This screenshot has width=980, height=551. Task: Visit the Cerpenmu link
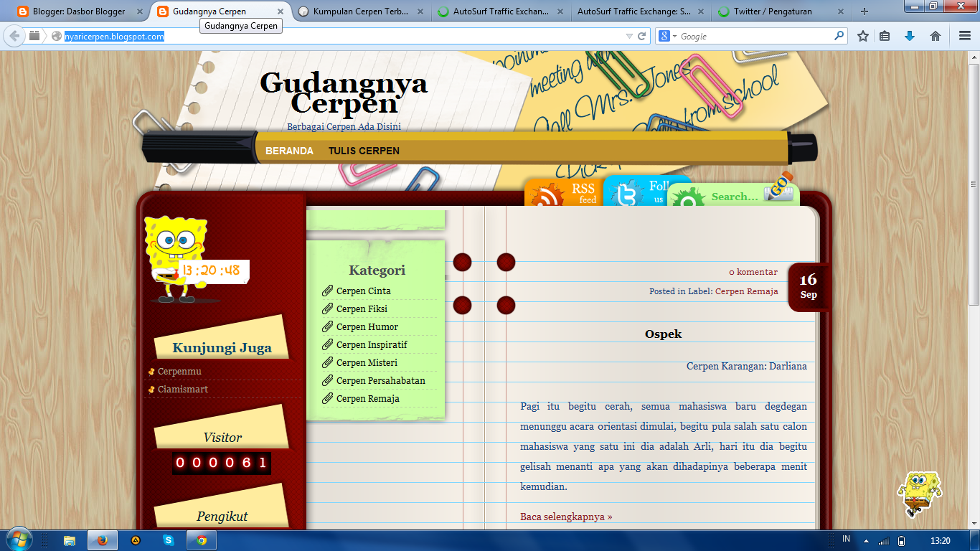coord(179,371)
